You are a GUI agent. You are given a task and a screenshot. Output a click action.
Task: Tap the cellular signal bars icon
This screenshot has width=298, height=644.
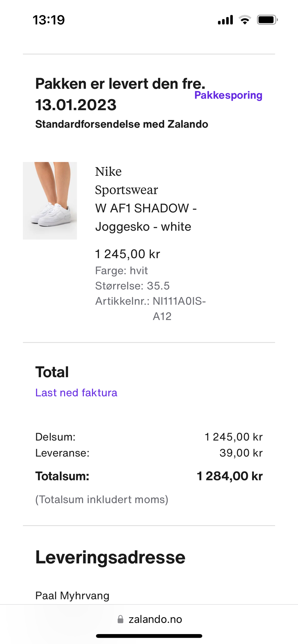[x=225, y=20]
